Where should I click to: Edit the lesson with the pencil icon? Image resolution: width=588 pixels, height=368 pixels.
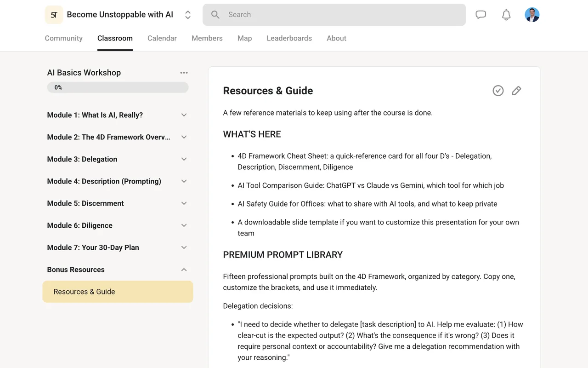click(516, 91)
